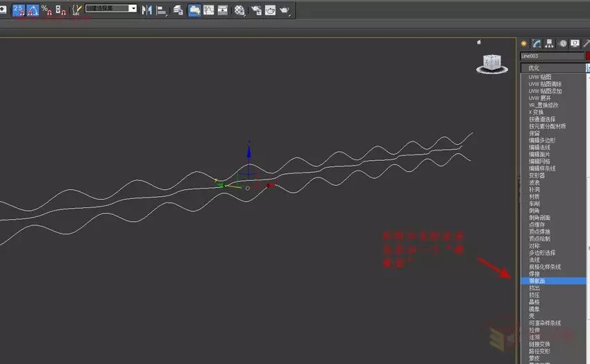Screen dimensions: 590x364
Task: Switch to the Display command panel tab
Action: tap(575, 44)
